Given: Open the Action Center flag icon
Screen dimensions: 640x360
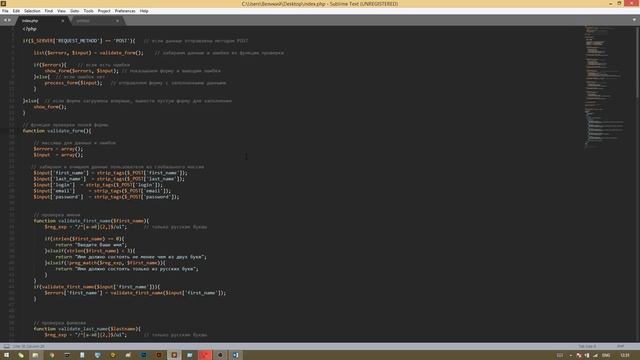Looking at the screenshot, I should click(579, 356).
